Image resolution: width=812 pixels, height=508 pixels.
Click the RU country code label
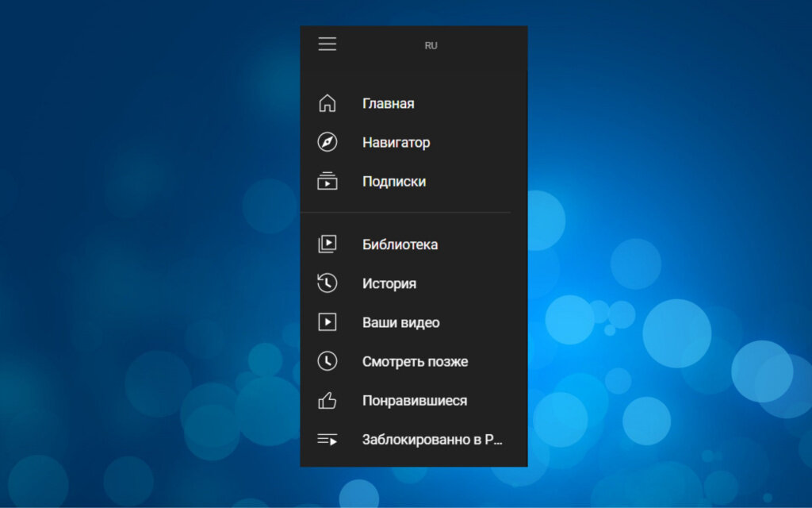click(x=431, y=45)
